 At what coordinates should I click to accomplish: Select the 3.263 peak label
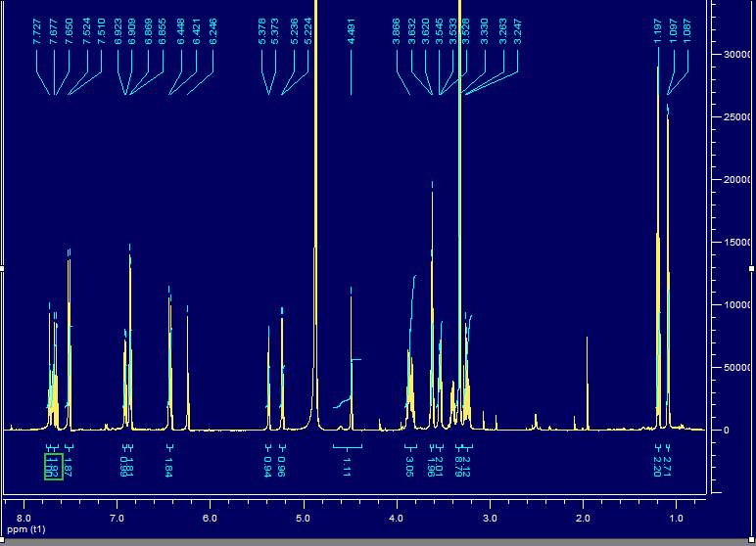tap(503, 32)
